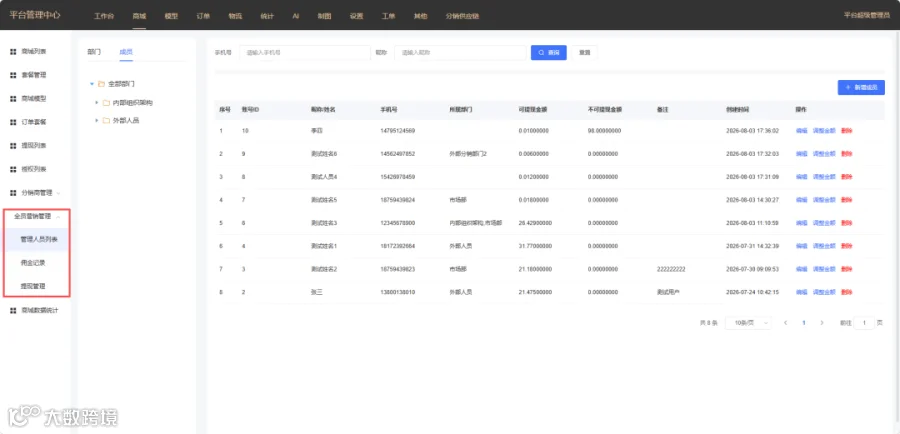Screen dimensions: 900x434
Task: Click the 重置 reset button
Action: [x=584, y=52]
